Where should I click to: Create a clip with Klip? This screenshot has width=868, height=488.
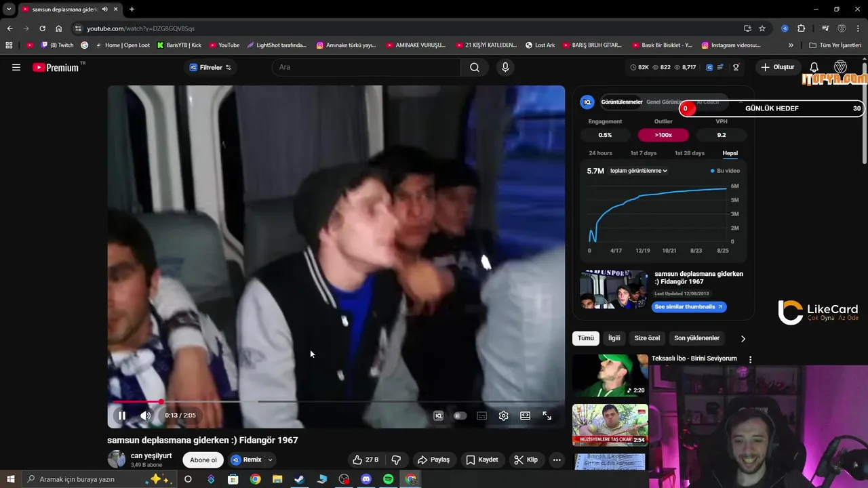pyautogui.click(x=526, y=460)
